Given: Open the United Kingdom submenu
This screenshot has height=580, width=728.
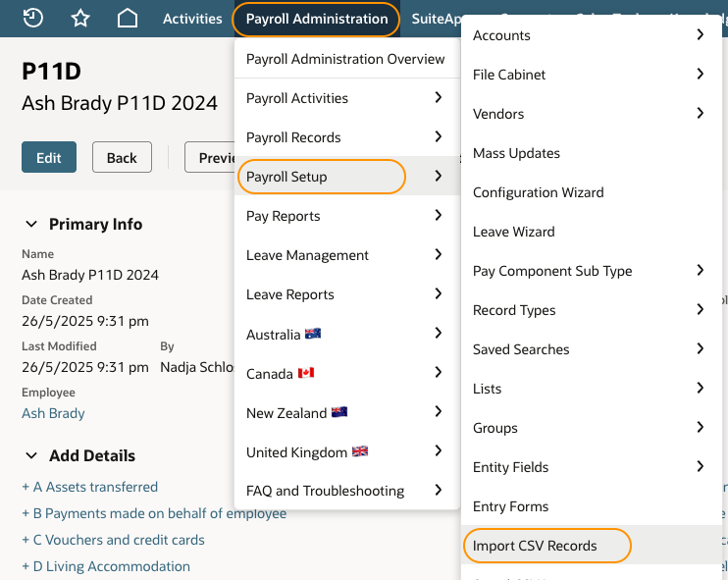Looking at the screenshot, I should coord(347,451).
